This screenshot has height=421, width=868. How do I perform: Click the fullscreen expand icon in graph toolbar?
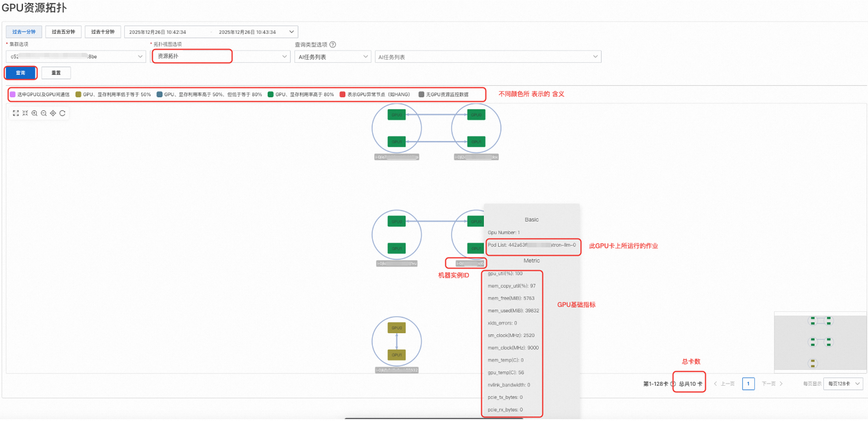[x=16, y=113]
